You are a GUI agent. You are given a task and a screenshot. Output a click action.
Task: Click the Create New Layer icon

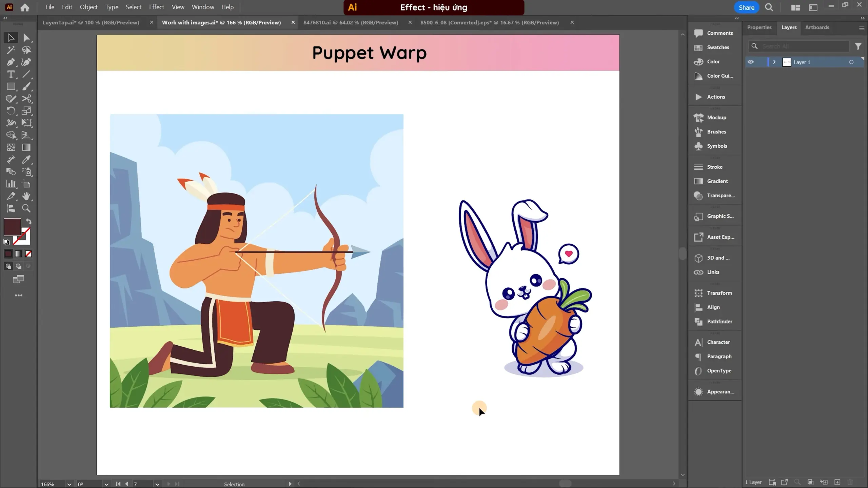[x=837, y=482]
